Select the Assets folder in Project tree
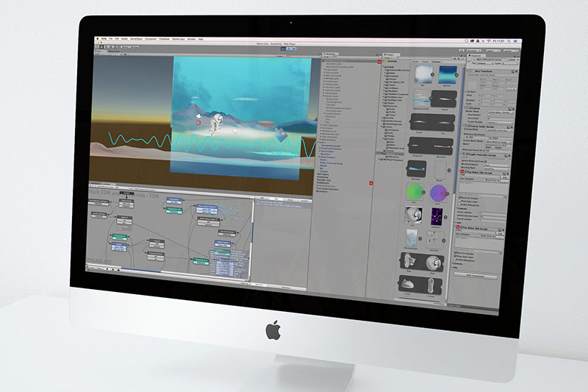 click(x=390, y=67)
